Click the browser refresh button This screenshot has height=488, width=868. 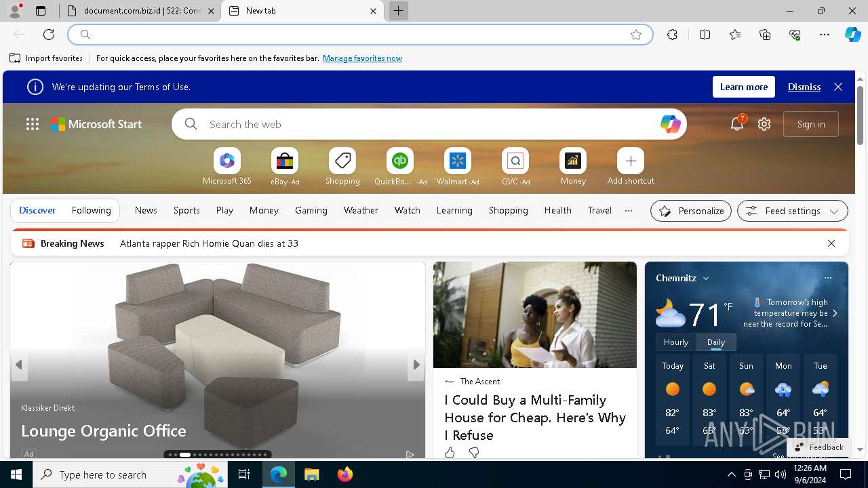tap(49, 35)
